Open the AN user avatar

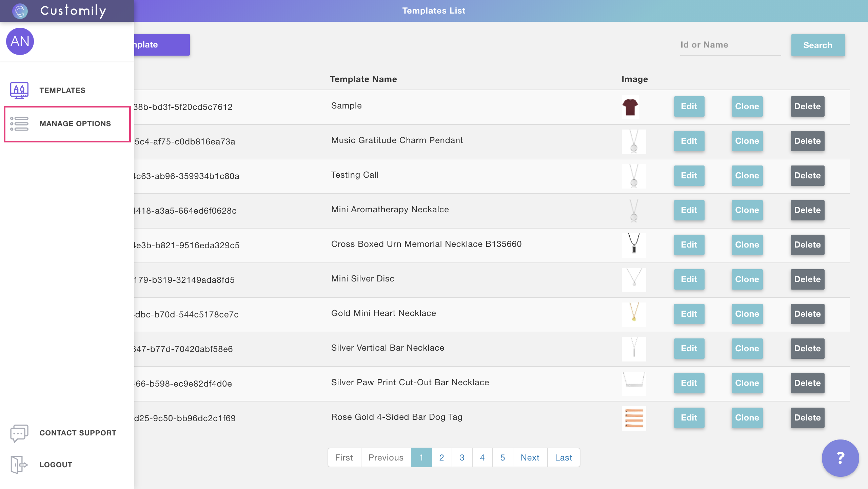point(20,41)
